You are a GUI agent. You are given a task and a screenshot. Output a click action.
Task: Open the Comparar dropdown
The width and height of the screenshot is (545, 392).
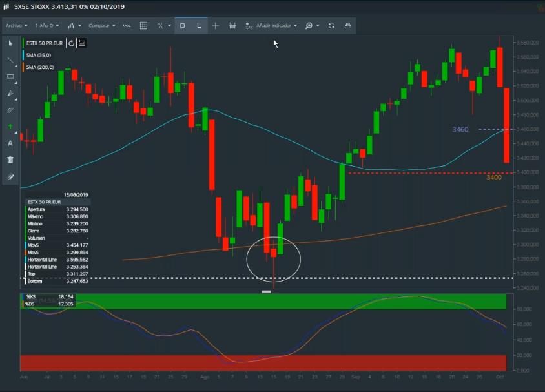point(102,26)
